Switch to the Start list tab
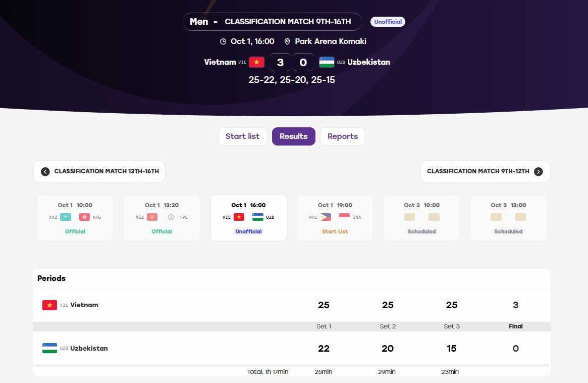The image size is (588, 383). coord(243,136)
